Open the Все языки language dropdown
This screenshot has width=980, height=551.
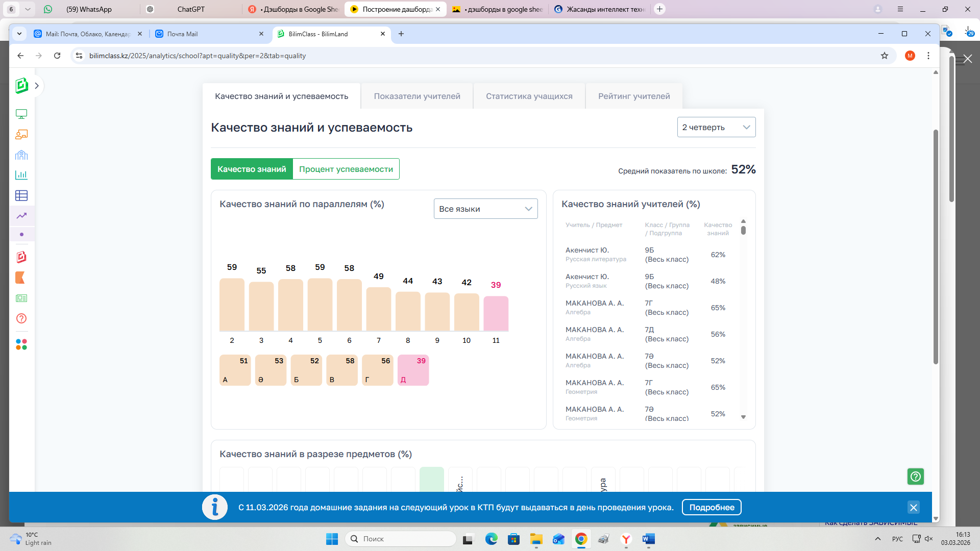[x=485, y=209]
